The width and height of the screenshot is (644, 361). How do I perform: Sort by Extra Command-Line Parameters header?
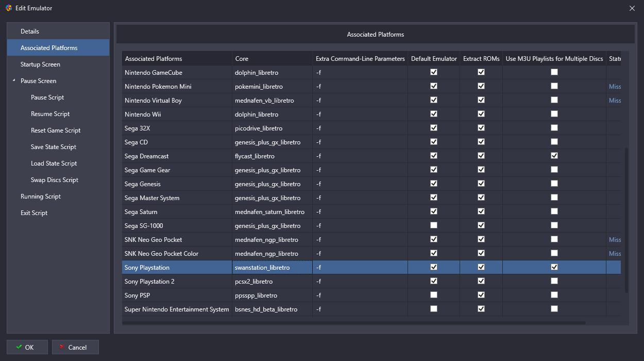pyautogui.click(x=360, y=58)
